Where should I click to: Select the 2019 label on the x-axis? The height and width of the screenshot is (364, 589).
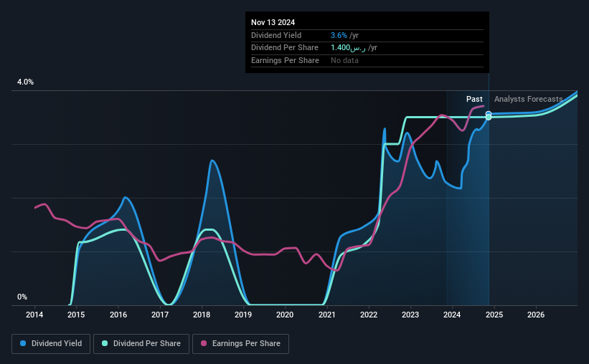point(243,315)
